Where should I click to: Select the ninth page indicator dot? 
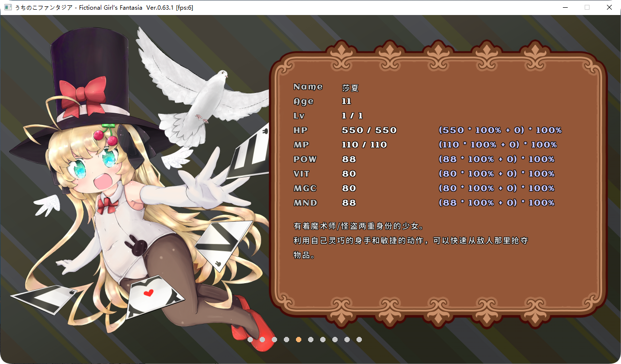pyautogui.click(x=347, y=340)
